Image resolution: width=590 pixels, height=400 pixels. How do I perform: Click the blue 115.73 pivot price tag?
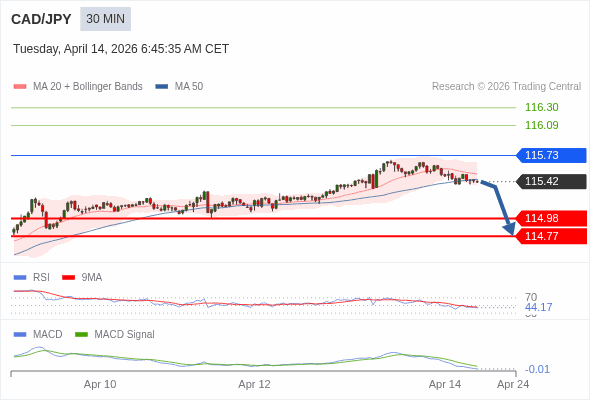551,155
